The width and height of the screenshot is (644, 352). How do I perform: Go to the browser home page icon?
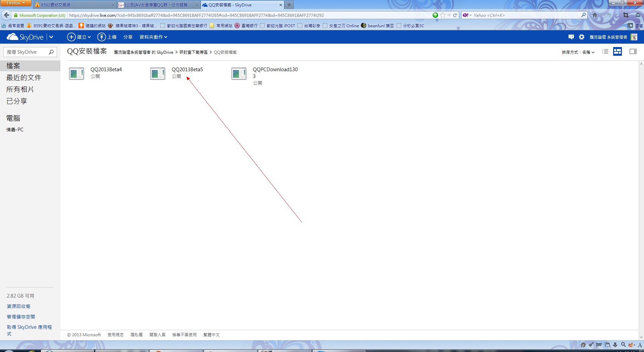(x=595, y=15)
